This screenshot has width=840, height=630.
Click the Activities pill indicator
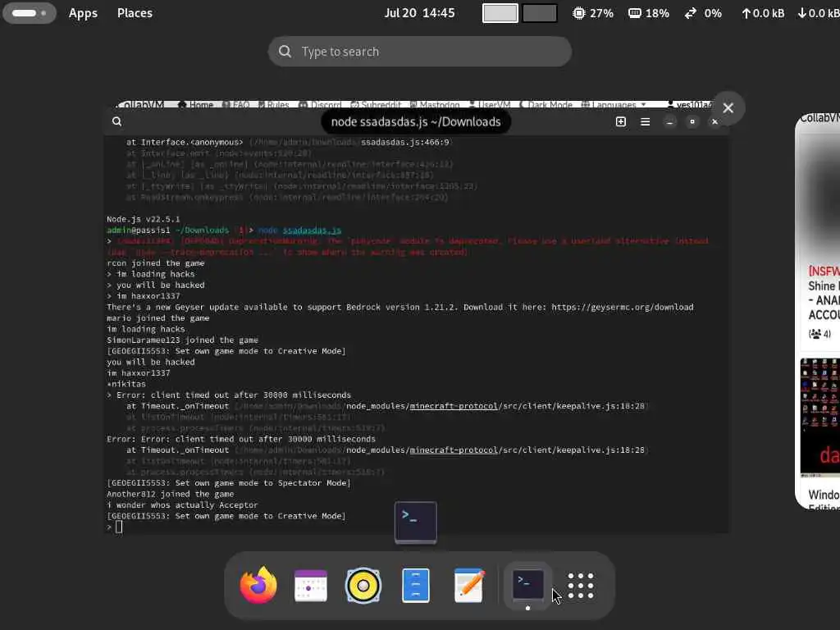point(30,13)
